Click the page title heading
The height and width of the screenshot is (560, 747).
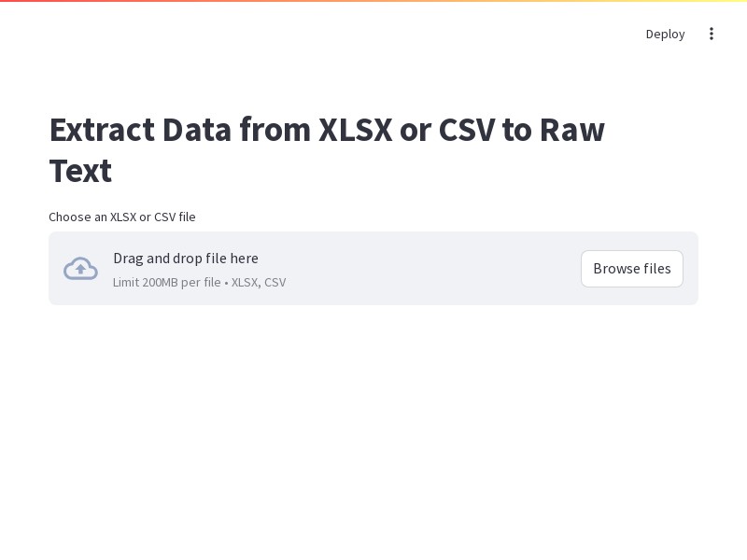(x=327, y=150)
